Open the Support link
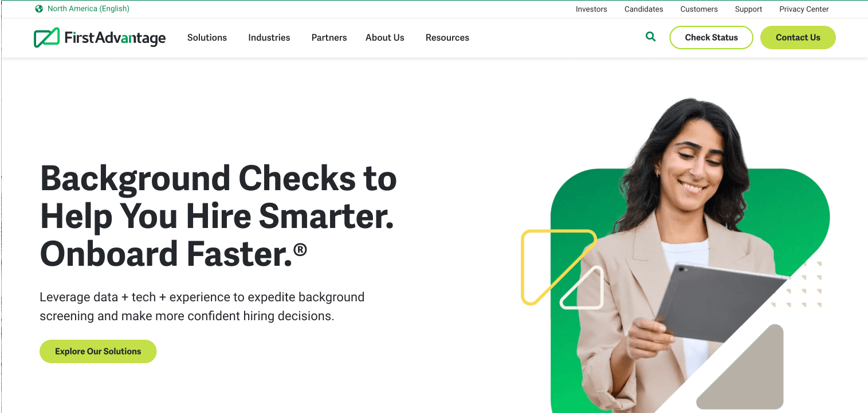This screenshot has width=868, height=413. 749,9
